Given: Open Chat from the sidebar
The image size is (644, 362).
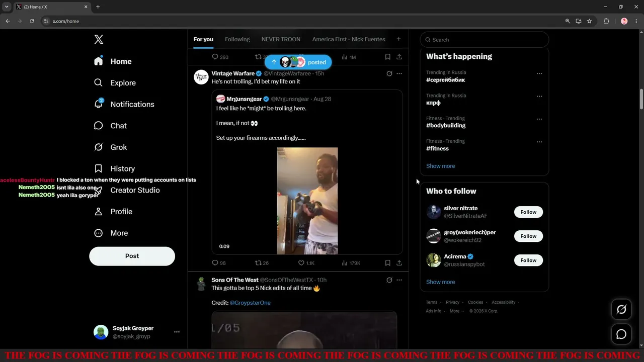Looking at the screenshot, I should click(x=110, y=126).
